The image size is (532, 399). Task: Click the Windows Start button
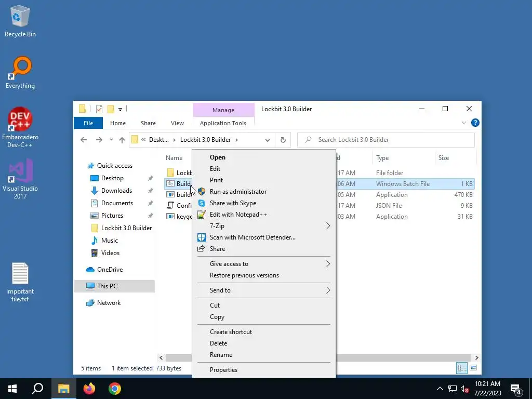12,389
